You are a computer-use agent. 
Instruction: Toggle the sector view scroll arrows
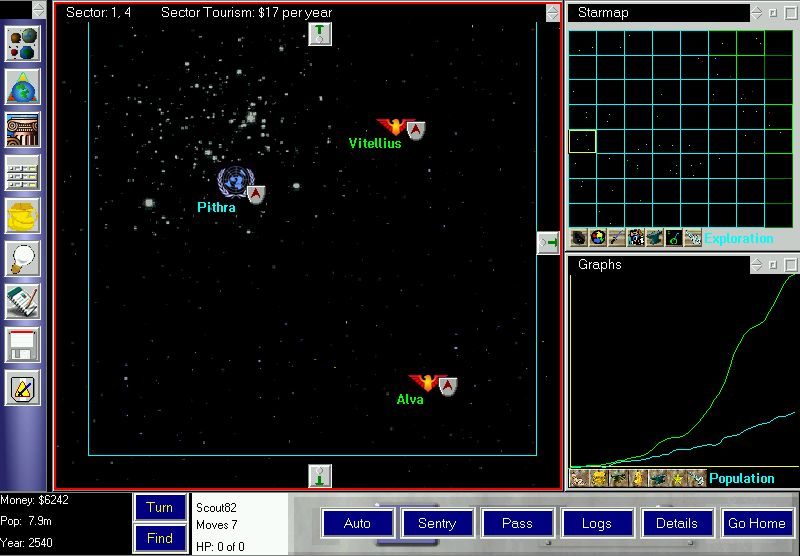pyautogui.click(x=553, y=13)
